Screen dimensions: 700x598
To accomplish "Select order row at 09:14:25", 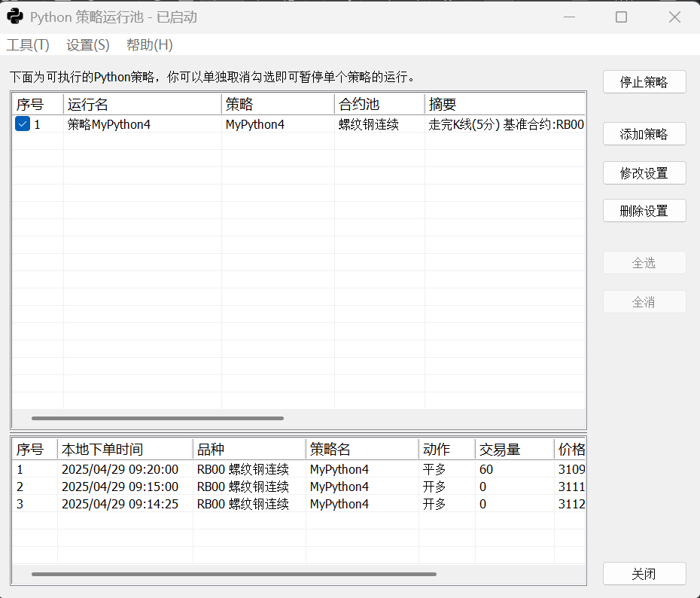I will (x=120, y=504).
